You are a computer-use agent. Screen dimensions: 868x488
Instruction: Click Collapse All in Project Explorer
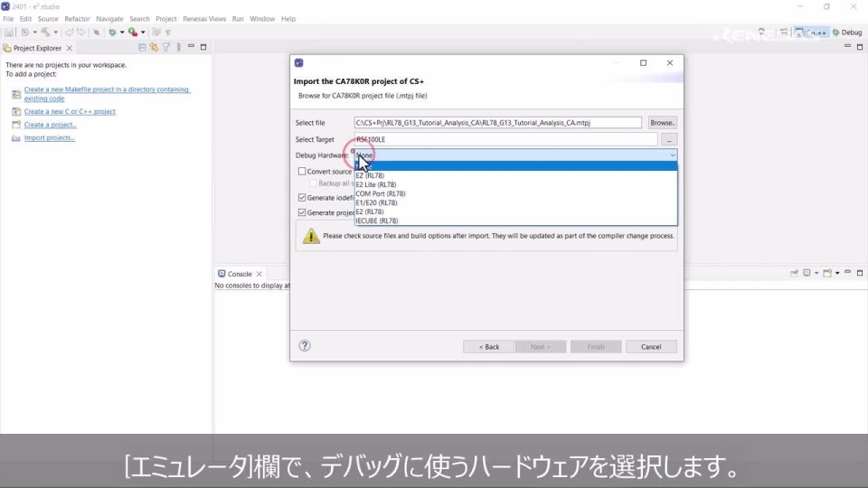(142, 48)
